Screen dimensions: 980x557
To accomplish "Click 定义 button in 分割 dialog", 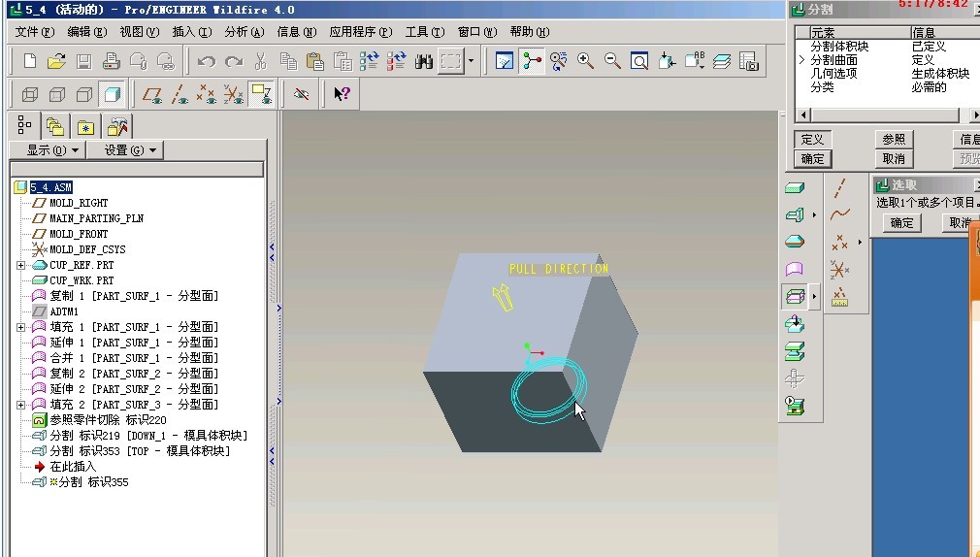I will click(812, 140).
